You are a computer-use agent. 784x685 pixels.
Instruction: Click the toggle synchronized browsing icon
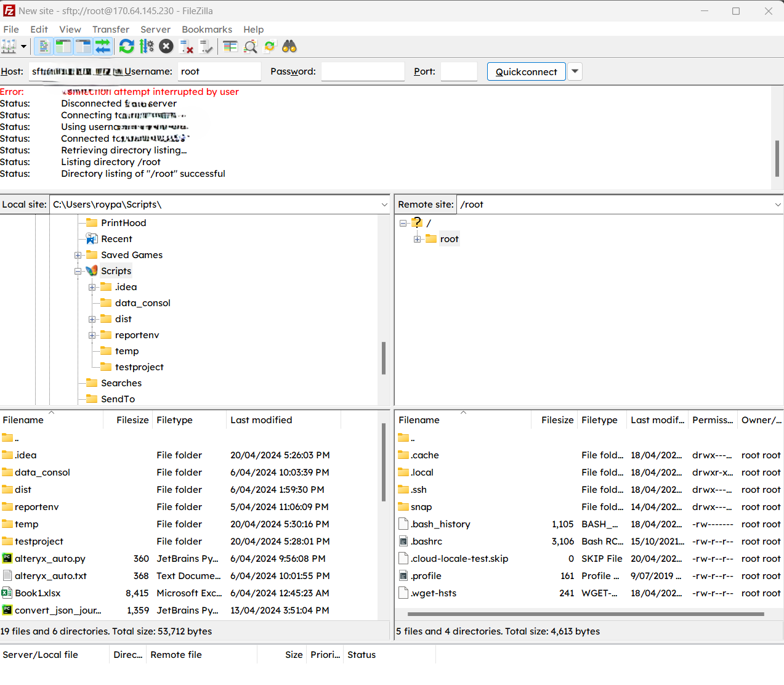[x=270, y=47]
